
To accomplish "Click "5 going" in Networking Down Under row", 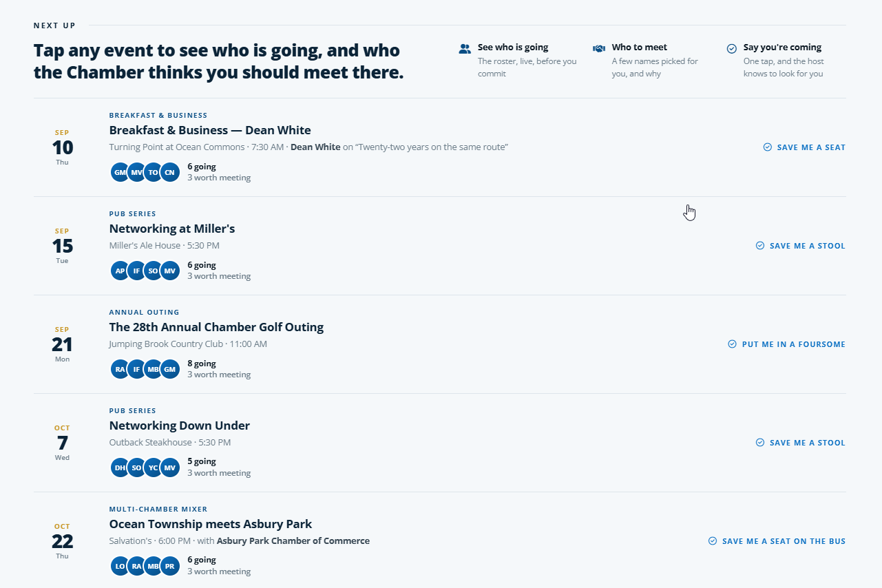I will 202,462.
